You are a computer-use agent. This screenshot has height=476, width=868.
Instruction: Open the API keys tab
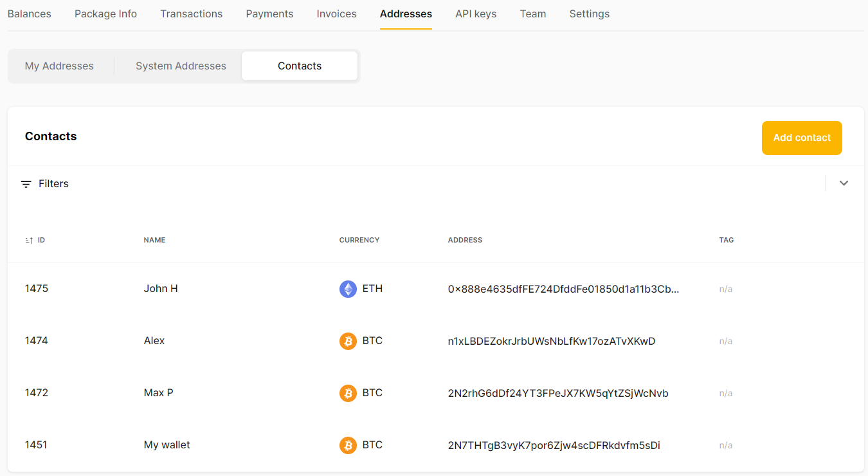point(476,14)
